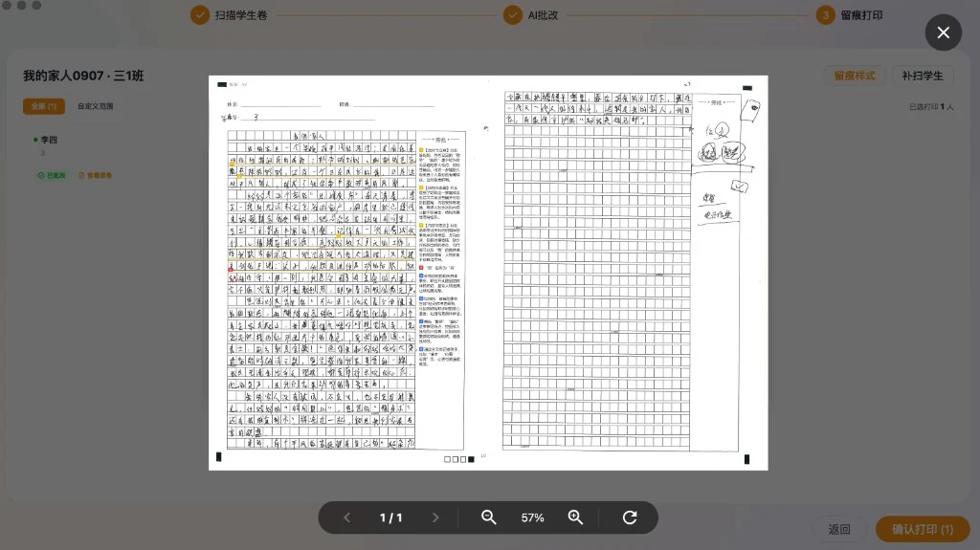Image resolution: width=980 pixels, height=550 pixels.
Task: Select the 留痕打印 step label
Action: tap(861, 15)
